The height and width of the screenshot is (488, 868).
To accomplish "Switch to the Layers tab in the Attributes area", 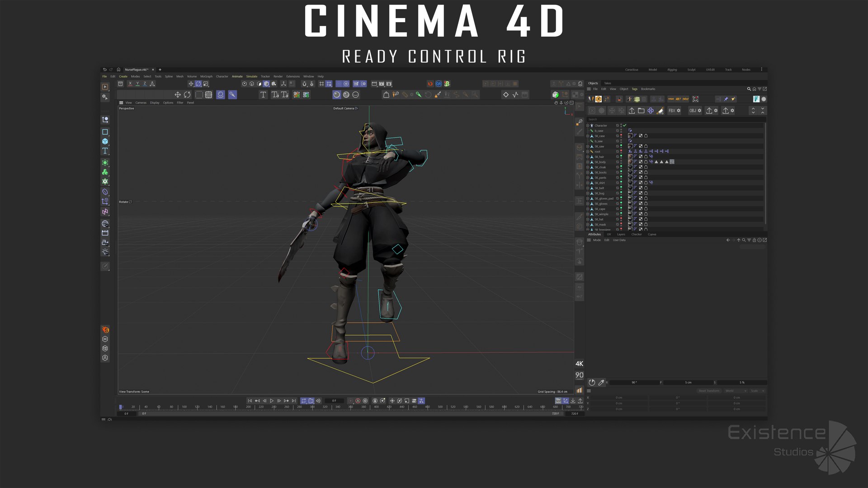I will coord(621,235).
